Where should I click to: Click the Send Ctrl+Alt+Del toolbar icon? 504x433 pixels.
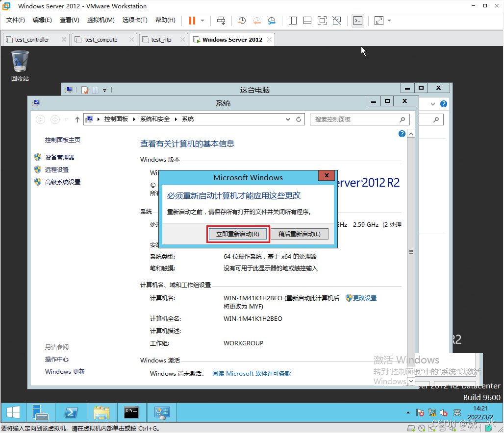(x=221, y=21)
